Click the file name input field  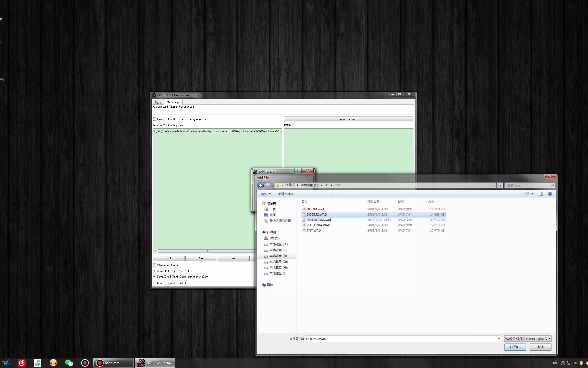coord(401,339)
